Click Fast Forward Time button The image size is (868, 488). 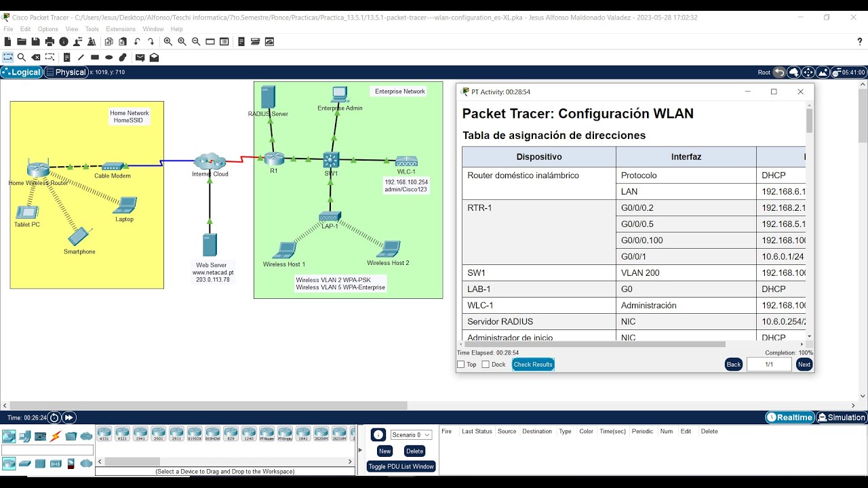(69, 418)
